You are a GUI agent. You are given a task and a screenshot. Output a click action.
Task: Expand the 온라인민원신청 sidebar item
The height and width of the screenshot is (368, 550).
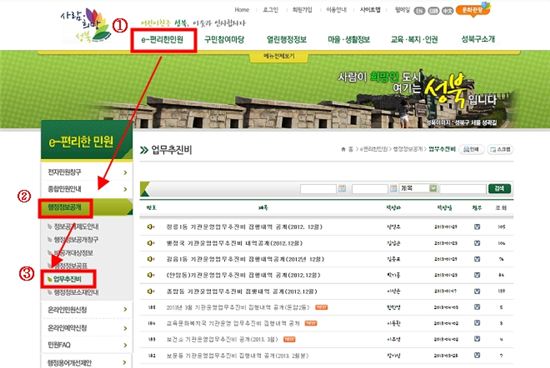(x=87, y=310)
